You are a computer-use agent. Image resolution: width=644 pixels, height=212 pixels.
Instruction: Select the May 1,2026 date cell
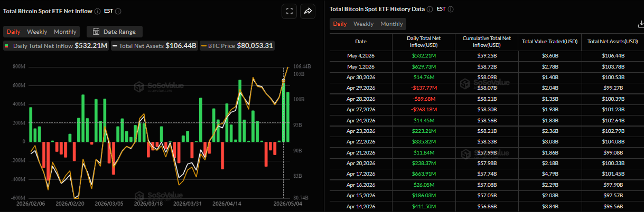(360, 66)
